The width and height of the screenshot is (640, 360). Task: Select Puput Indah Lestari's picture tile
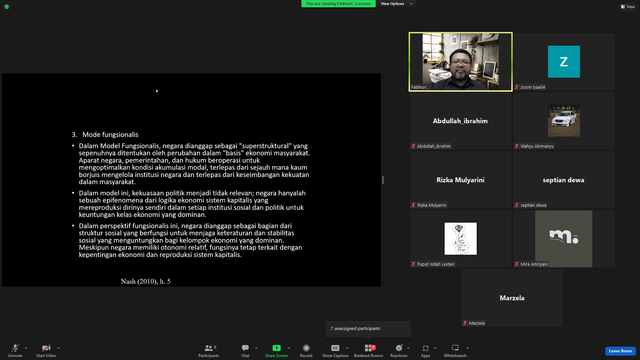tap(460, 239)
